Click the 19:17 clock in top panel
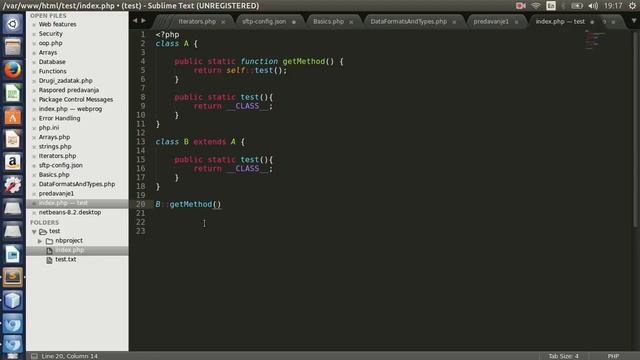 click(x=613, y=6)
